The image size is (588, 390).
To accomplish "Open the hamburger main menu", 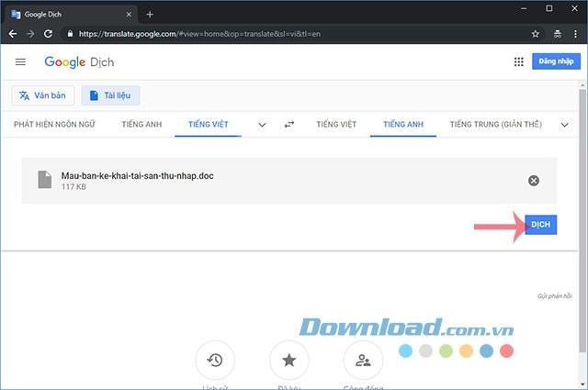I will tap(20, 61).
